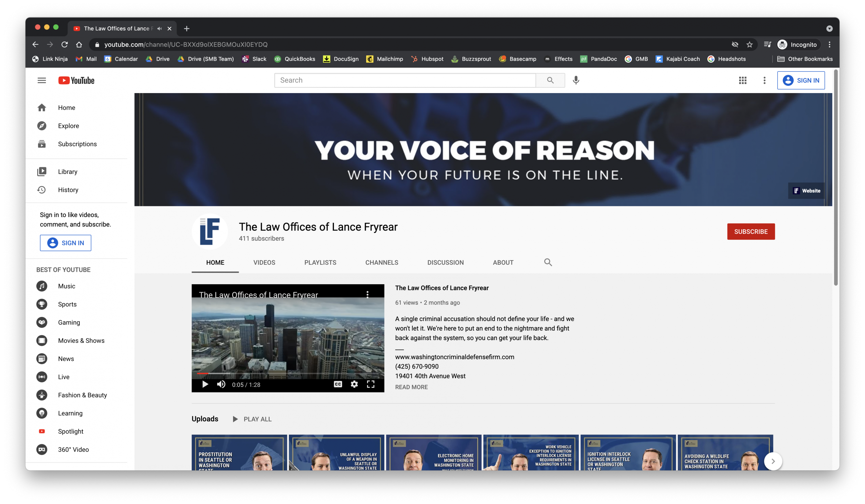Open Spotlight in the sidebar
Image resolution: width=865 pixels, height=504 pixels.
click(x=76, y=432)
